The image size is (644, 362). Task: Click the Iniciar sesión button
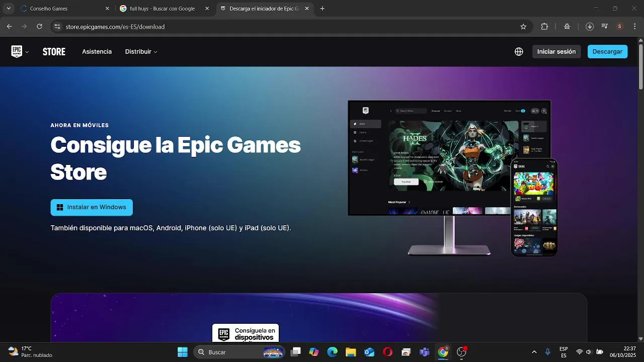pos(556,52)
